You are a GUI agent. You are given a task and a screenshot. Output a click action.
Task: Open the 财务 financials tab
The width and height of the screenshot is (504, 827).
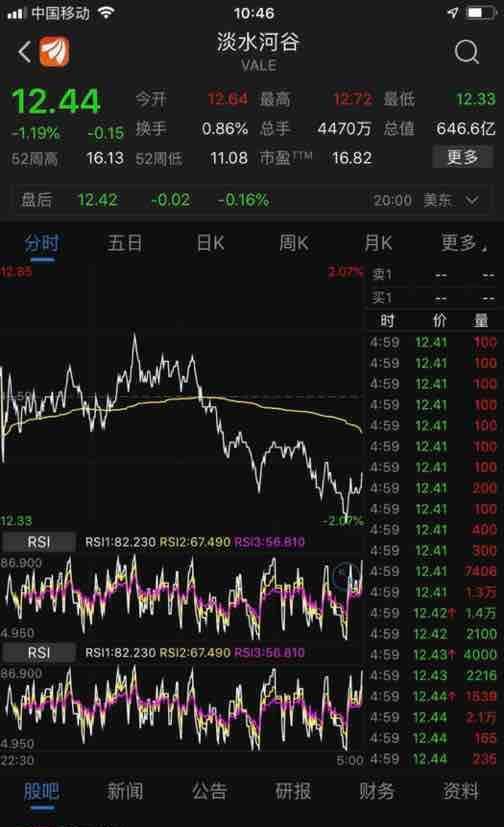click(x=377, y=791)
